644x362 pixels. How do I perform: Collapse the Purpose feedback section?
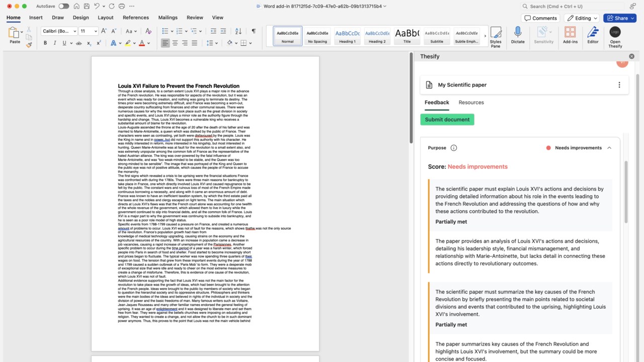609,148
